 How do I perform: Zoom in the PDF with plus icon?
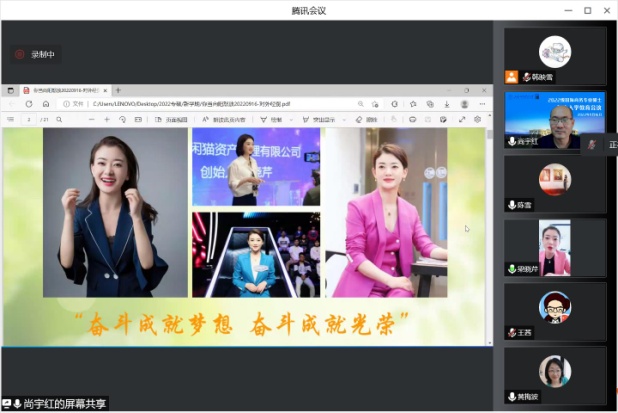point(106,119)
